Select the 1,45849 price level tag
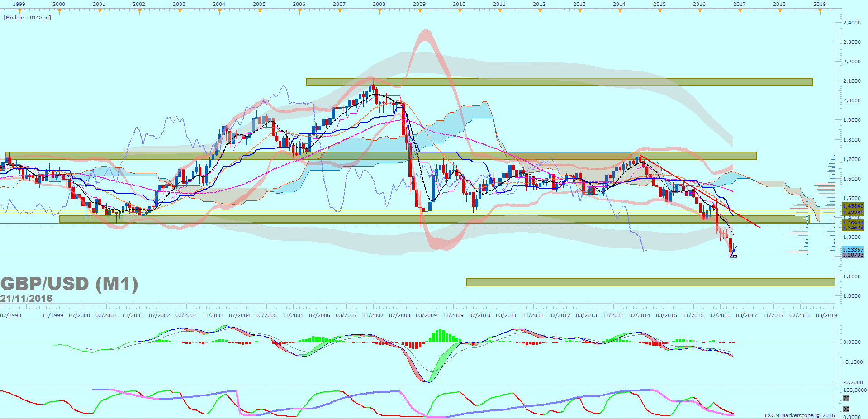The height and width of the screenshot is (419, 868). coord(853,206)
